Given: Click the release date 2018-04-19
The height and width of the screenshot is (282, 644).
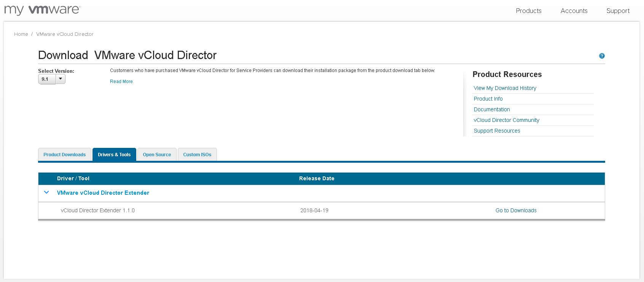Looking at the screenshot, I should click(314, 210).
